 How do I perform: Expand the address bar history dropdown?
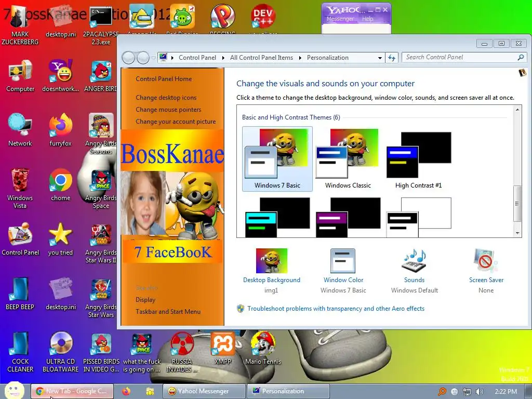(x=380, y=58)
